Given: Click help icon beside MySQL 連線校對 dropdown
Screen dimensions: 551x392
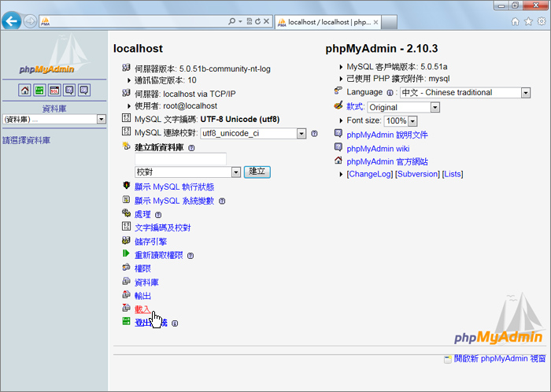Looking at the screenshot, I should coord(314,134).
